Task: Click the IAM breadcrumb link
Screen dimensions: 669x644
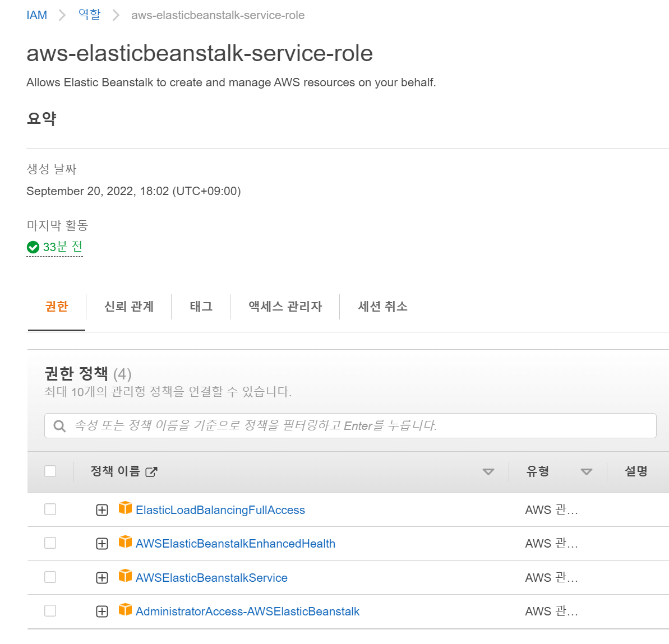Action: [x=36, y=15]
